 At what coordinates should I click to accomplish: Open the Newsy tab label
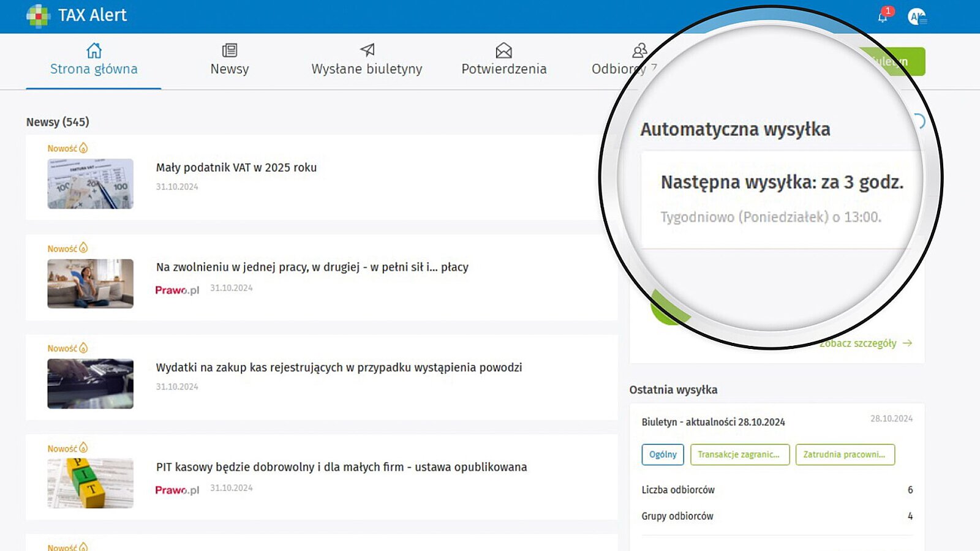[x=230, y=69]
